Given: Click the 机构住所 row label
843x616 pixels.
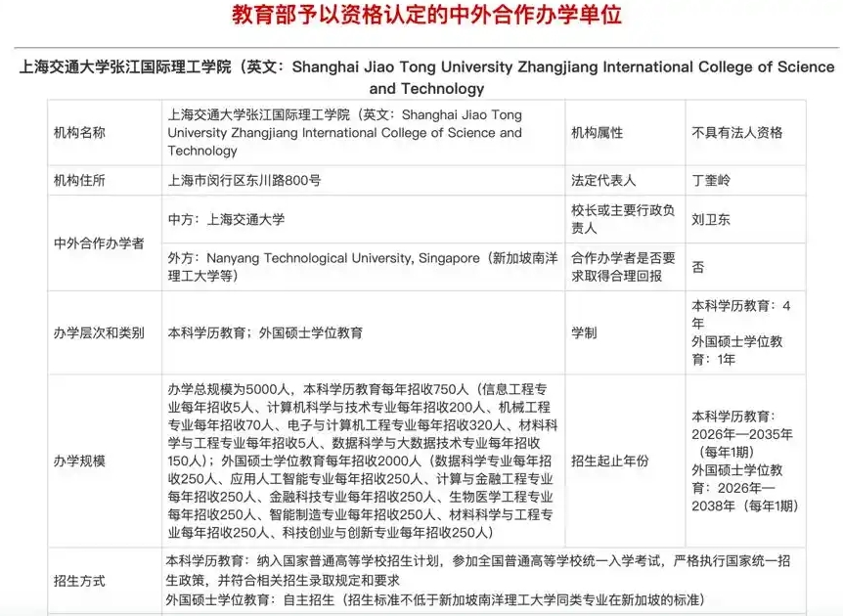Looking at the screenshot, I should pos(79,181).
